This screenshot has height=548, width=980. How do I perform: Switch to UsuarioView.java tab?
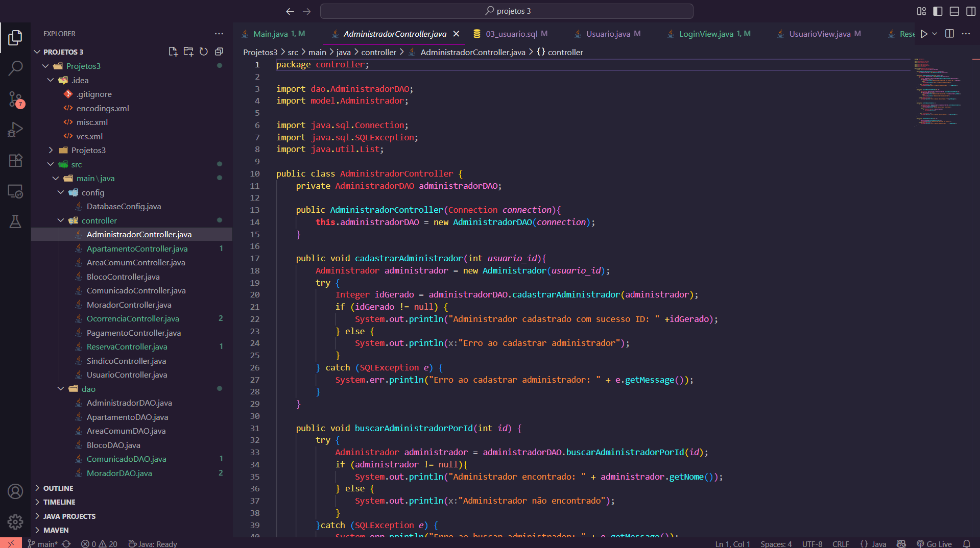820,34
